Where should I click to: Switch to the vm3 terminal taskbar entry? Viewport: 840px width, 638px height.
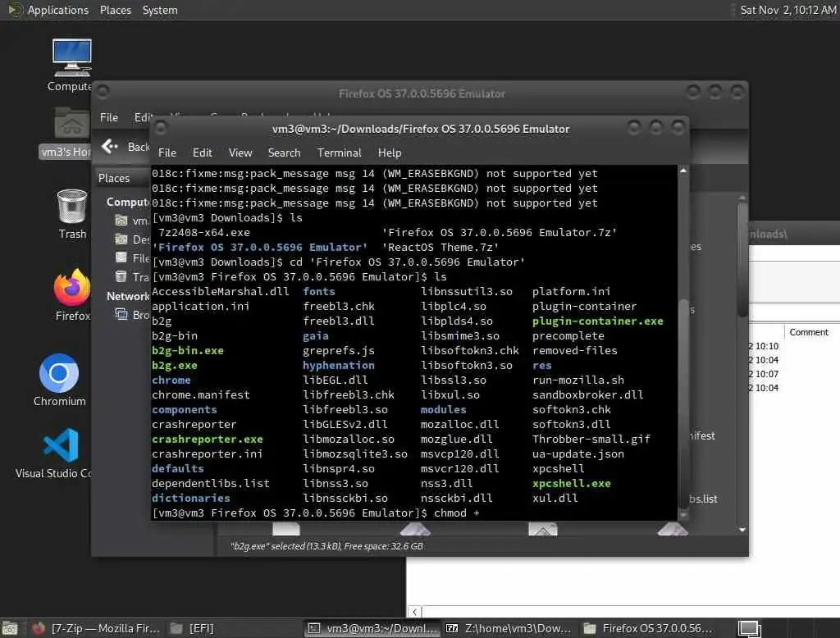(x=373, y=628)
